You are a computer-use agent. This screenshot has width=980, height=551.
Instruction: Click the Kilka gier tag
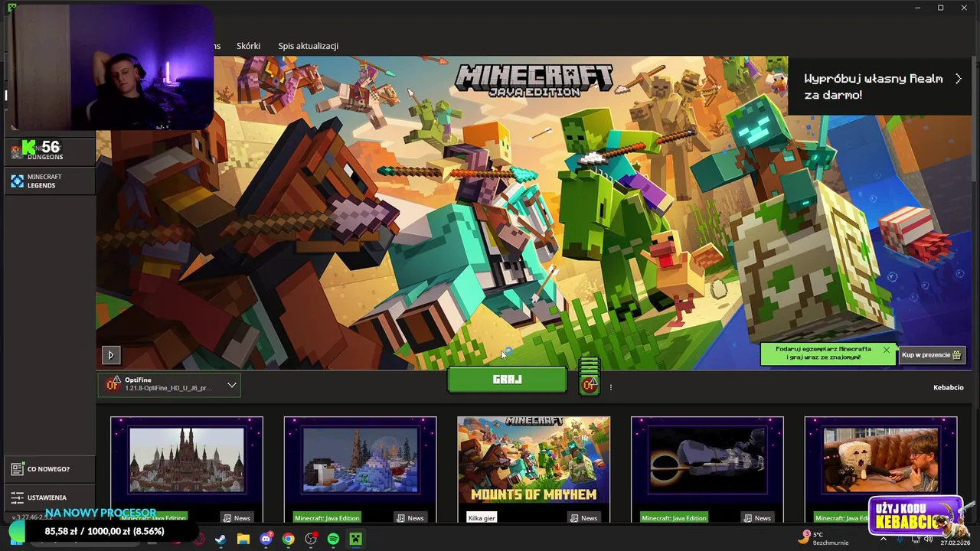point(482,518)
